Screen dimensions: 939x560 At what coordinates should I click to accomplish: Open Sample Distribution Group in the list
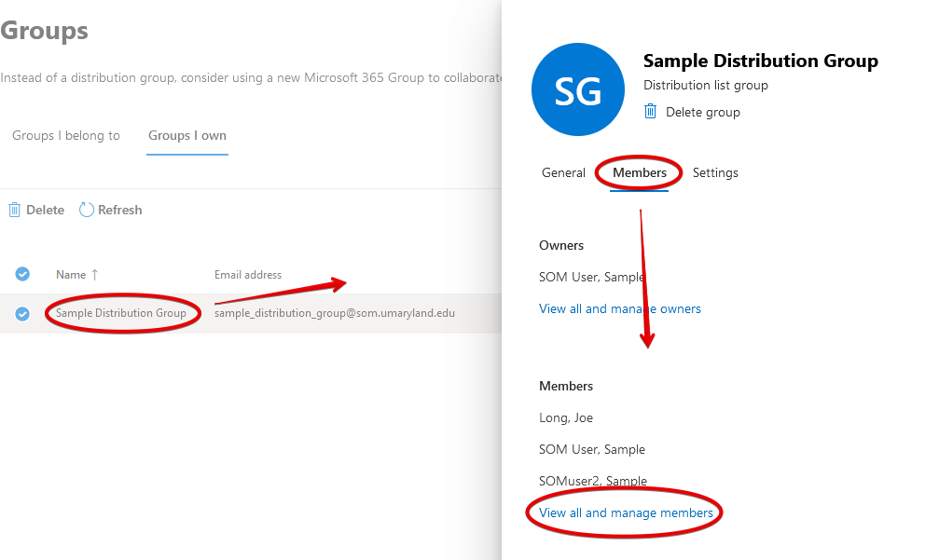(121, 313)
